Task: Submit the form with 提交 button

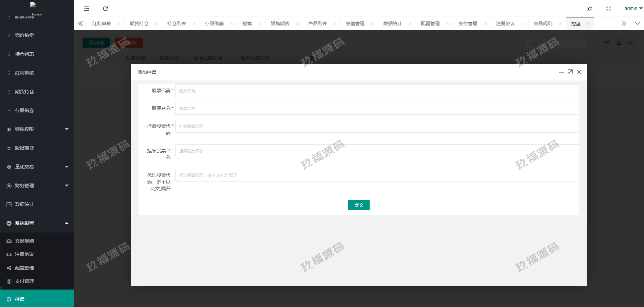Action: tap(359, 205)
